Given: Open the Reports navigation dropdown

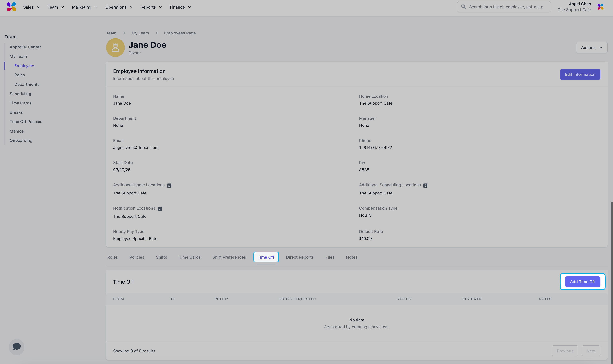Looking at the screenshot, I should pyautogui.click(x=151, y=7).
